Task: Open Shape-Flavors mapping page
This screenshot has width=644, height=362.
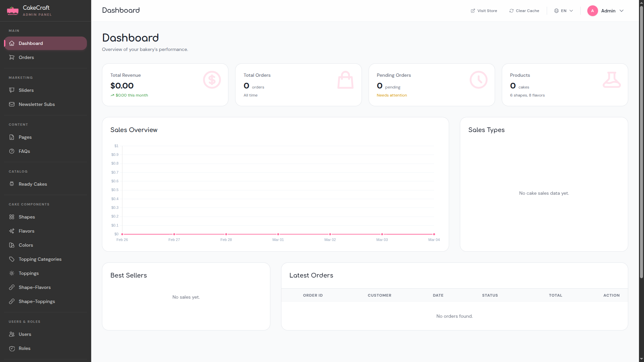Action: point(35,287)
